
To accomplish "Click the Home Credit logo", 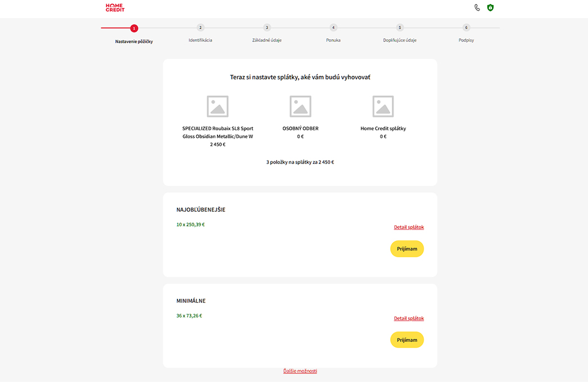I will click(115, 7).
